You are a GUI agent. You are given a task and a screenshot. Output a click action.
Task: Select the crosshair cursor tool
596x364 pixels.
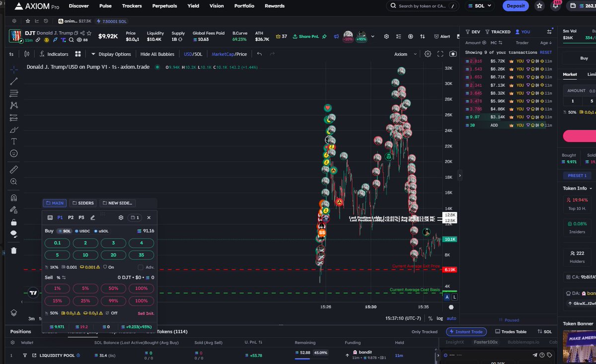(x=13, y=69)
